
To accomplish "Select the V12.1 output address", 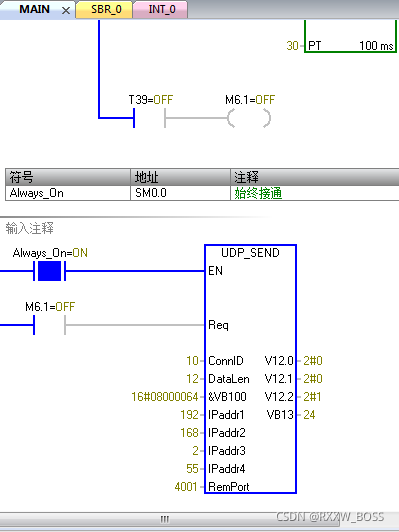I will (x=279, y=379).
